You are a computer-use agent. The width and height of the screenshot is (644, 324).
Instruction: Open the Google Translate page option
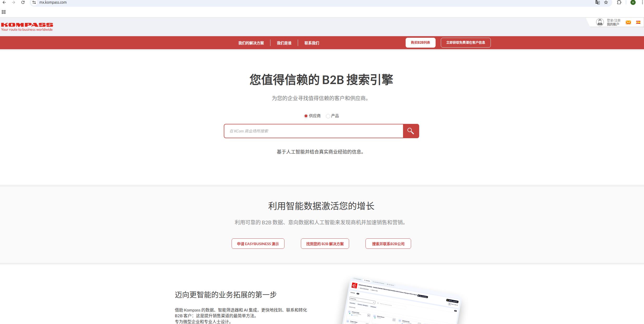598,2
